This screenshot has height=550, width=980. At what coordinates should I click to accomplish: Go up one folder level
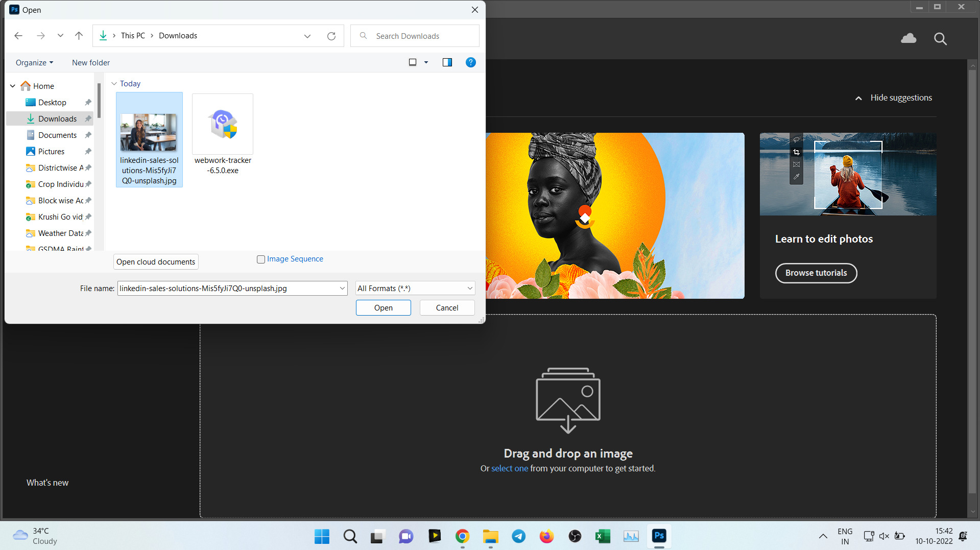pyautogui.click(x=79, y=36)
